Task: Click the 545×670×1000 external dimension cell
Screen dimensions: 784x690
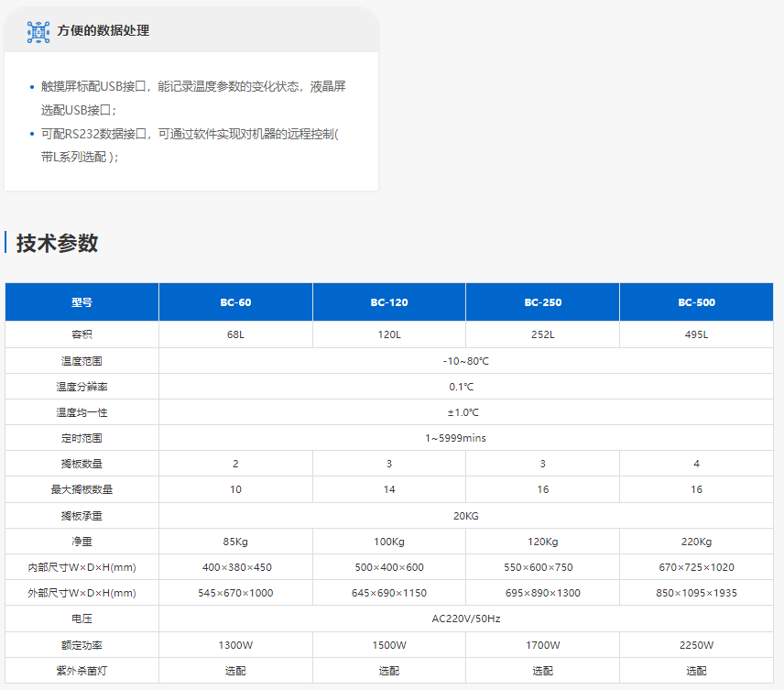Action: (x=235, y=593)
